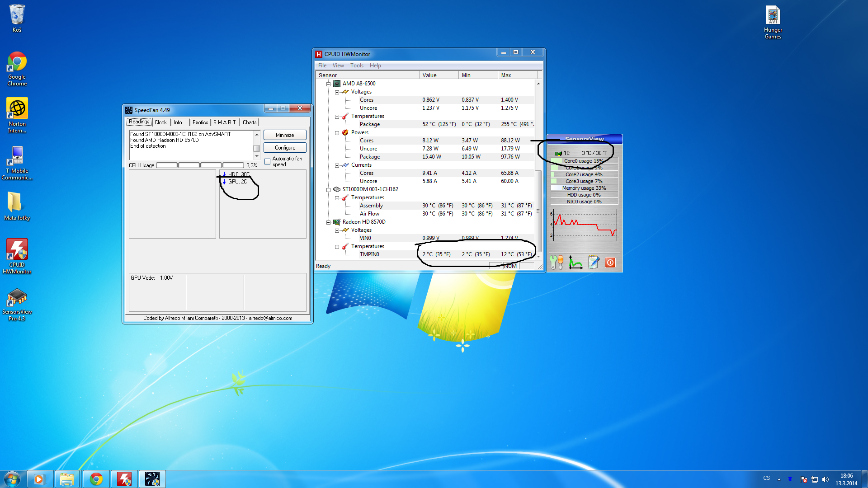Open Windows Explorer taskbar icon
Viewport: 868px width, 488px height.
coord(67,479)
